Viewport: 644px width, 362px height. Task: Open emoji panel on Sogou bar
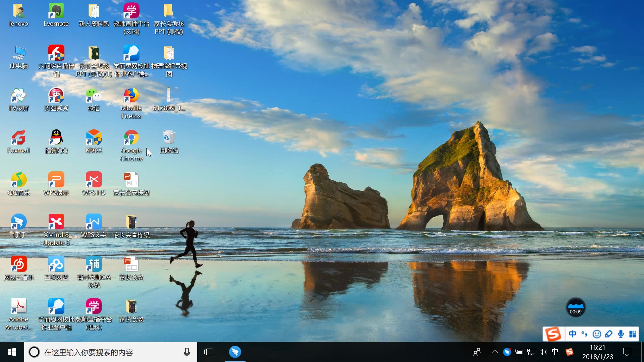(x=597, y=334)
